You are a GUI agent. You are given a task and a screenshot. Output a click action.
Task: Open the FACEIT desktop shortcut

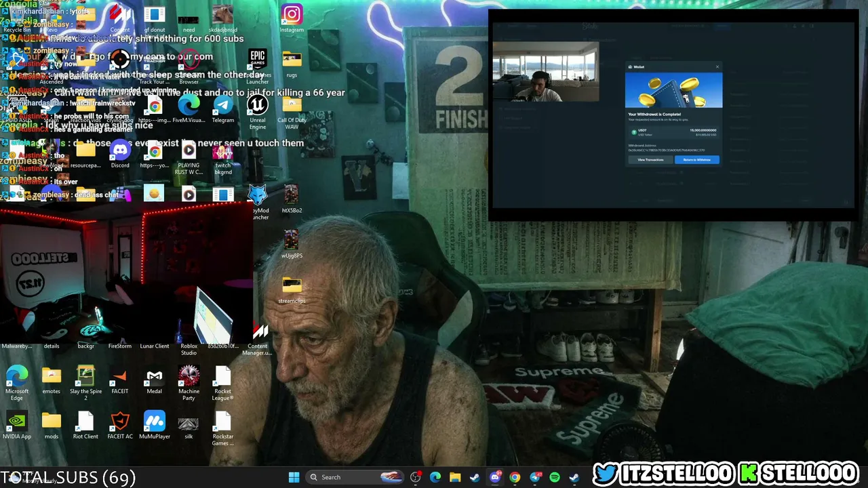(120, 380)
